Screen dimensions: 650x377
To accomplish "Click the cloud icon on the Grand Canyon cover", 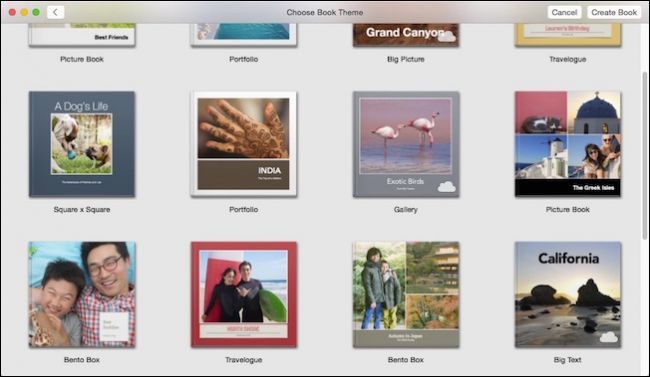I will (447, 37).
